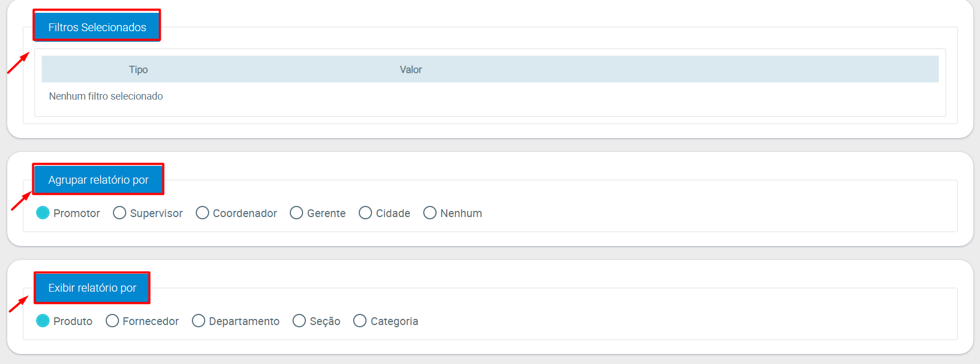Viewport: 980px width, 364px height.
Task: Group the report by Supervisor
Action: (120, 213)
